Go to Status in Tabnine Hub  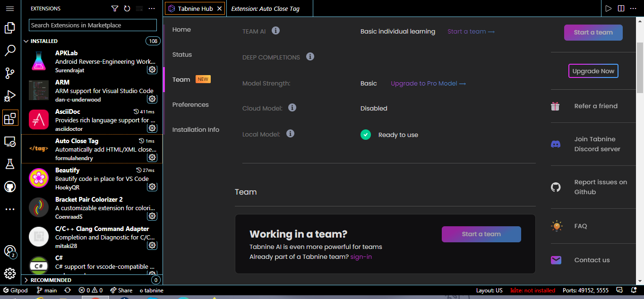pos(182,54)
